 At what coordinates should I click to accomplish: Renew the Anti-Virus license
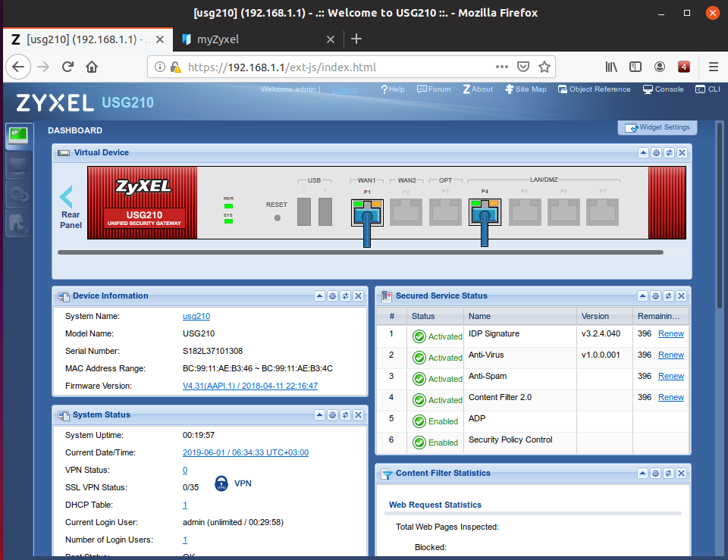pos(671,355)
